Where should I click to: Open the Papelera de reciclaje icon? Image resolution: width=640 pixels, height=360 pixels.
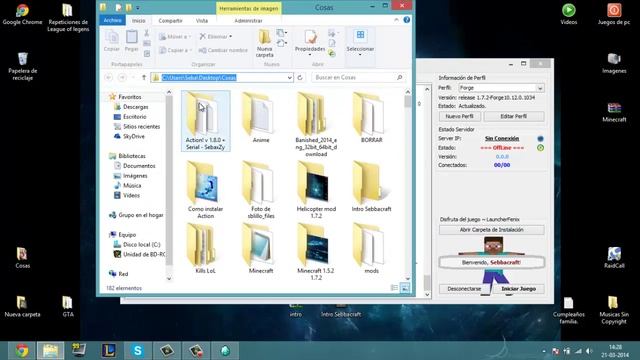[22, 66]
